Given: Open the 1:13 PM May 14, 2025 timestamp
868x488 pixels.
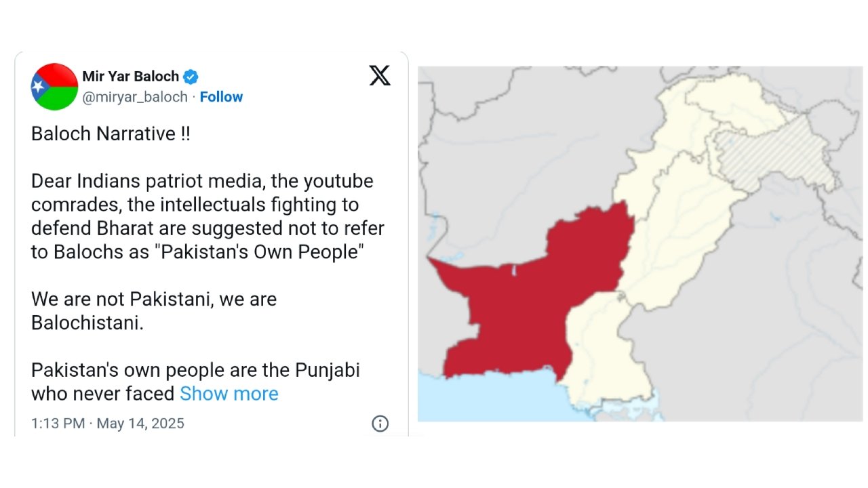Looking at the screenshot, I should [x=108, y=424].
